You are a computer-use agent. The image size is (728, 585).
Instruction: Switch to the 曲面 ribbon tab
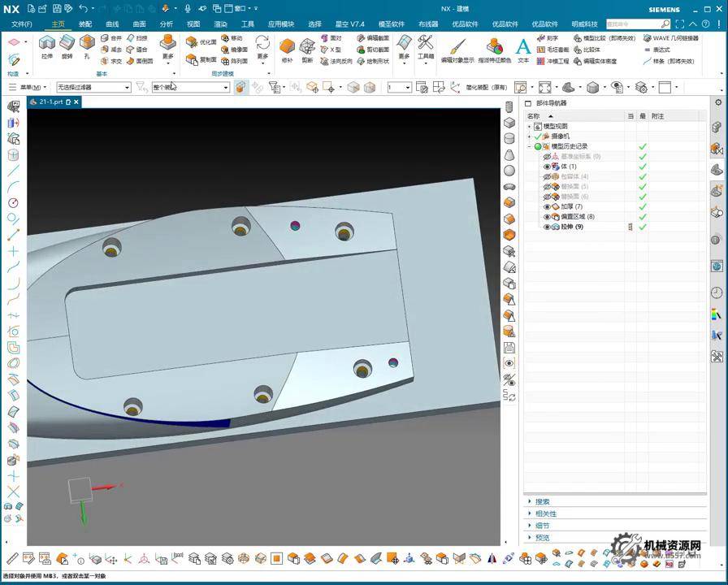click(x=139, y=24)
